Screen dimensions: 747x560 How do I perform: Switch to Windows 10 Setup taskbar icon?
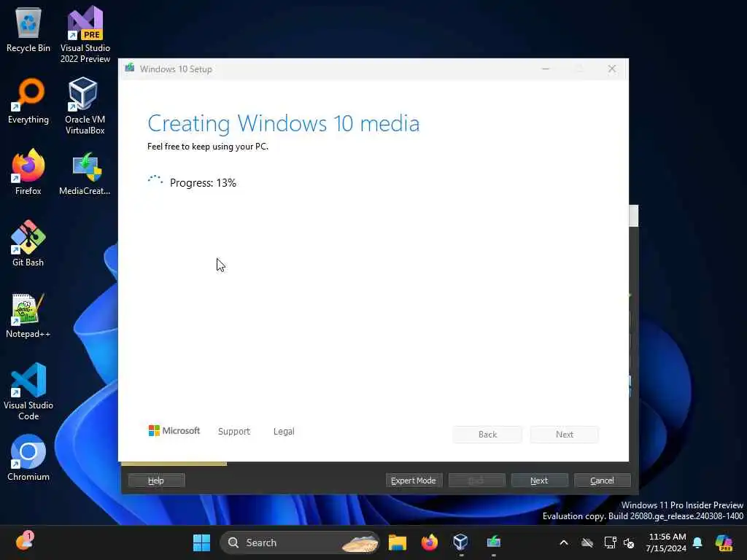point(494,542)
